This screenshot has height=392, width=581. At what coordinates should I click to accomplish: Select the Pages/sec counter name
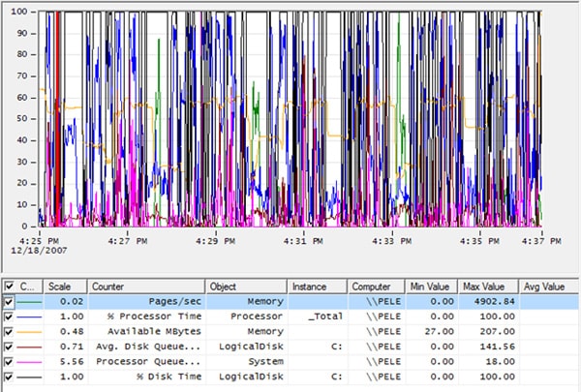tap(175, 302)
